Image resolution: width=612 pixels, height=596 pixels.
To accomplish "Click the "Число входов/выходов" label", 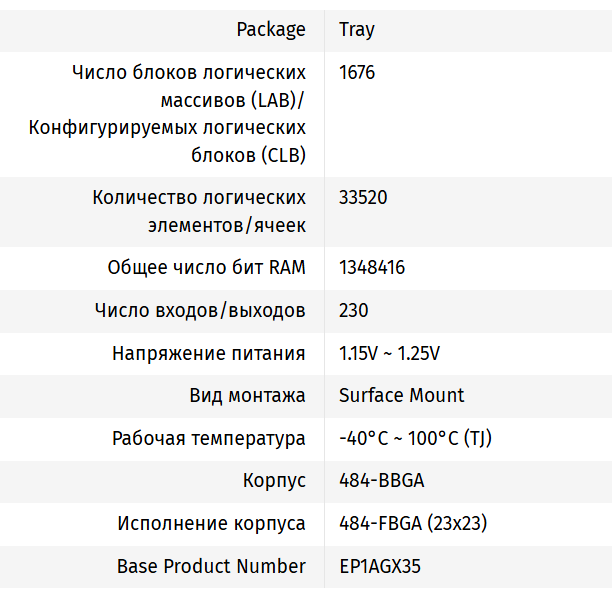I will pos(200,310).
